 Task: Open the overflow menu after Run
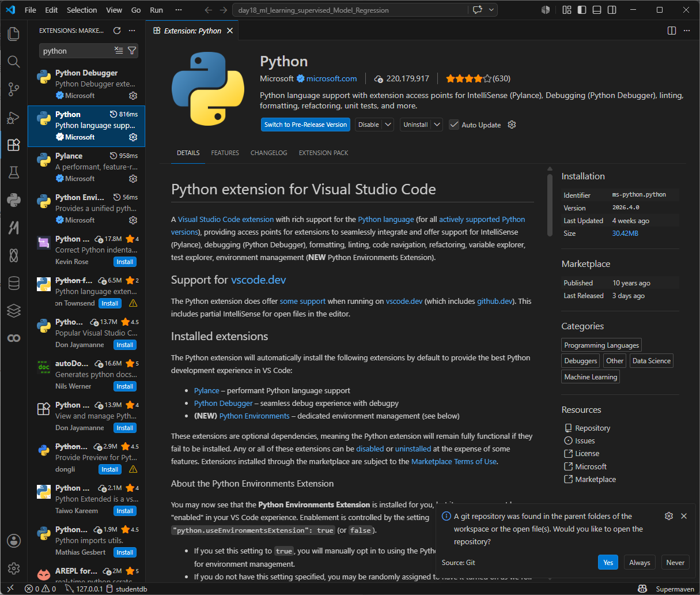pos(179,10)
